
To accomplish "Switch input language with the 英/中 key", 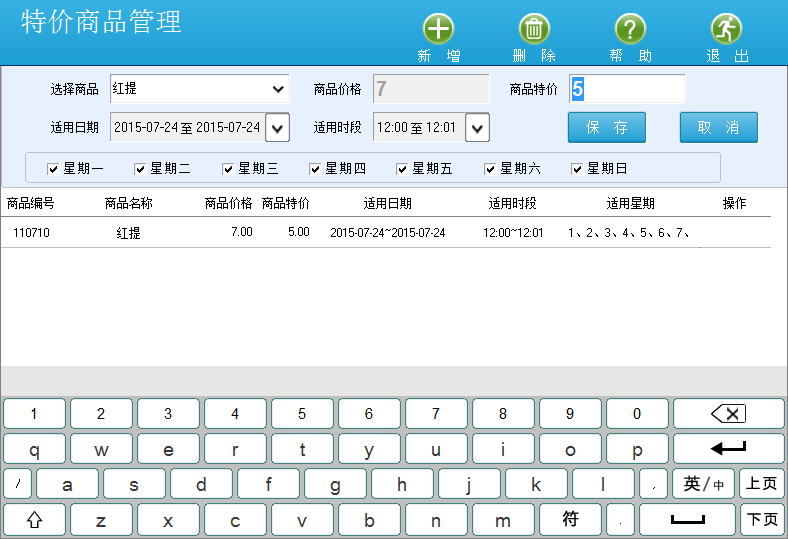I will (704, 485).
